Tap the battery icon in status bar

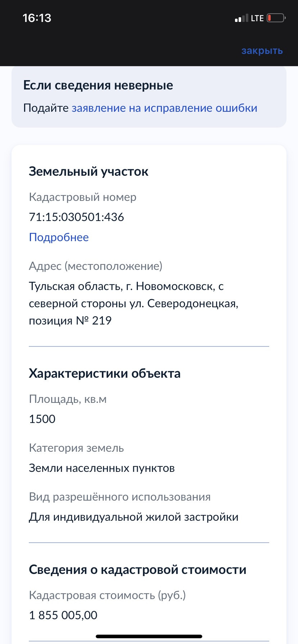276,18
